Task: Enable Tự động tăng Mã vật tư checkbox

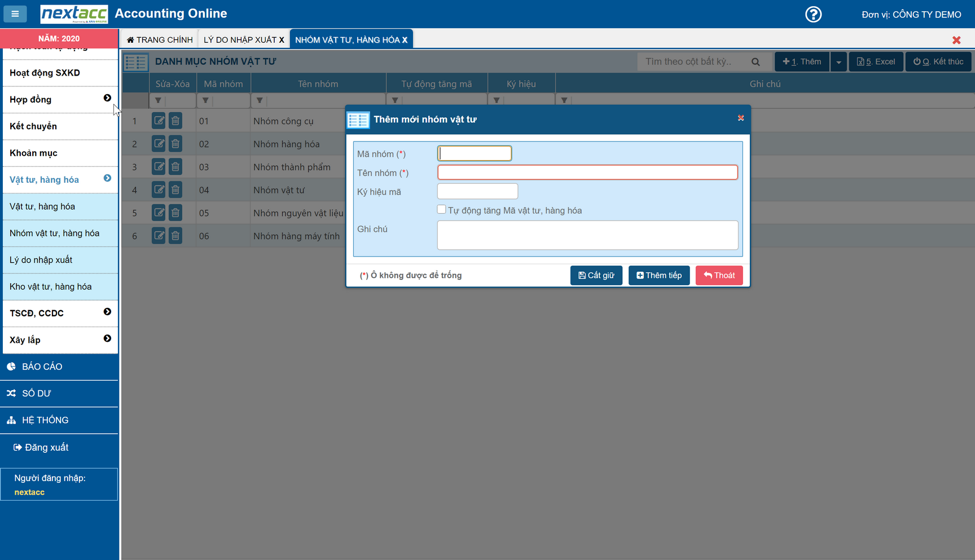Action: pos(441,210)
